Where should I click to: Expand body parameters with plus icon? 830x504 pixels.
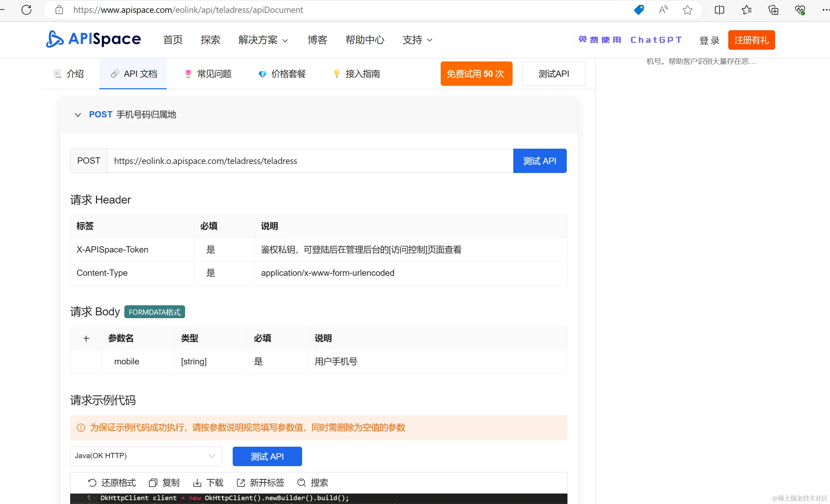click(x=86, y=338)
